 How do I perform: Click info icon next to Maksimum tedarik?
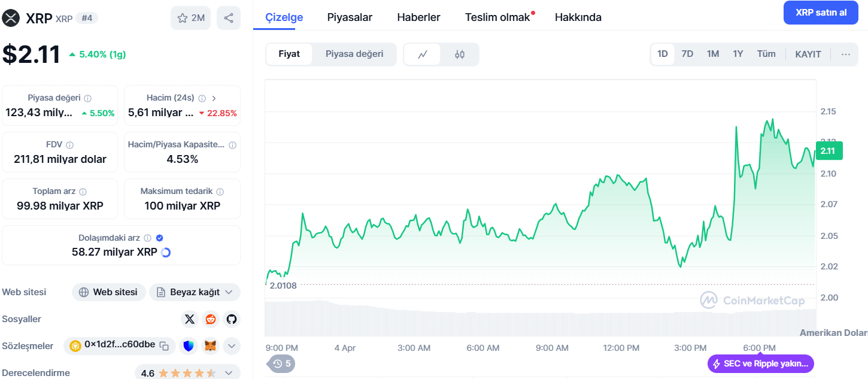[x=220, y=192]
